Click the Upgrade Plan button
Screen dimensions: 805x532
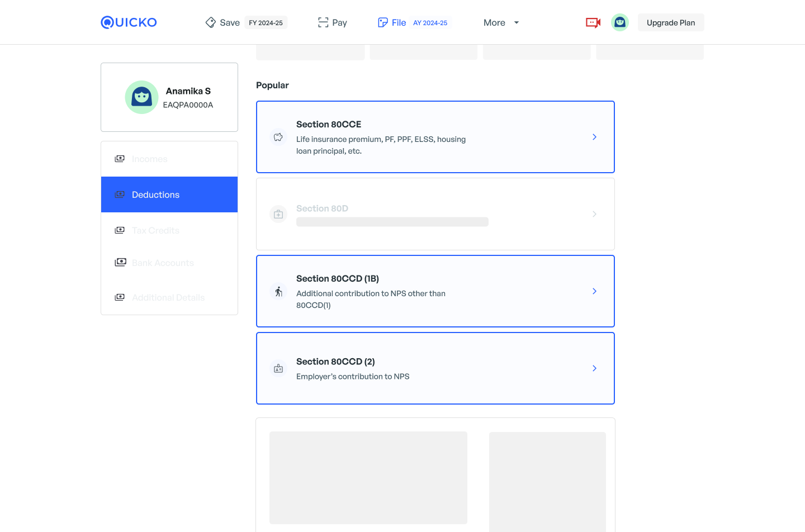(670, 22)
